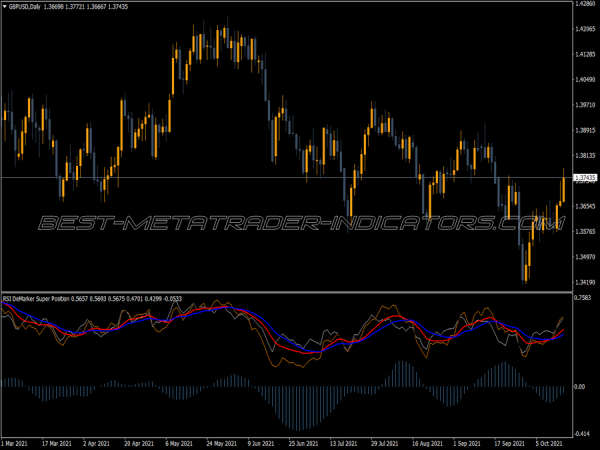Click indicator scale value -0.414
The width and height of the screenshot is (600, 450).
(583, 434)
